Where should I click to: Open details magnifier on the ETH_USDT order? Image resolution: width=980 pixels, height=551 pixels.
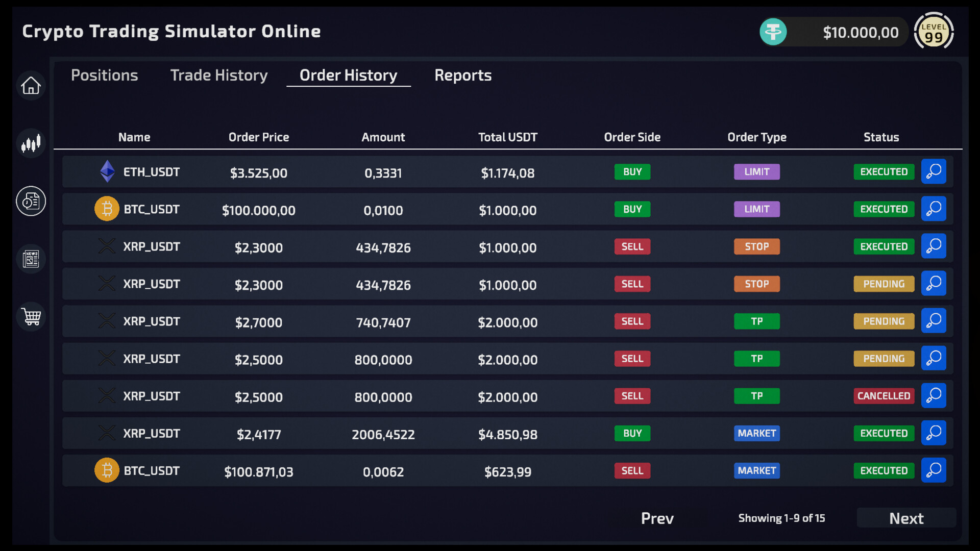(934, 171)
